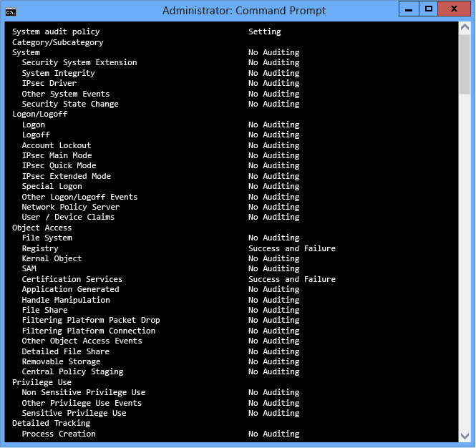Click the 'Setting' column heading
476x448 pixels.
coord(265,31)
